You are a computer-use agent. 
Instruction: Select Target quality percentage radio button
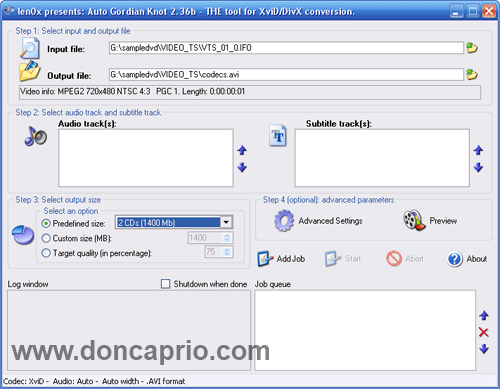click(x=46, y=253)
